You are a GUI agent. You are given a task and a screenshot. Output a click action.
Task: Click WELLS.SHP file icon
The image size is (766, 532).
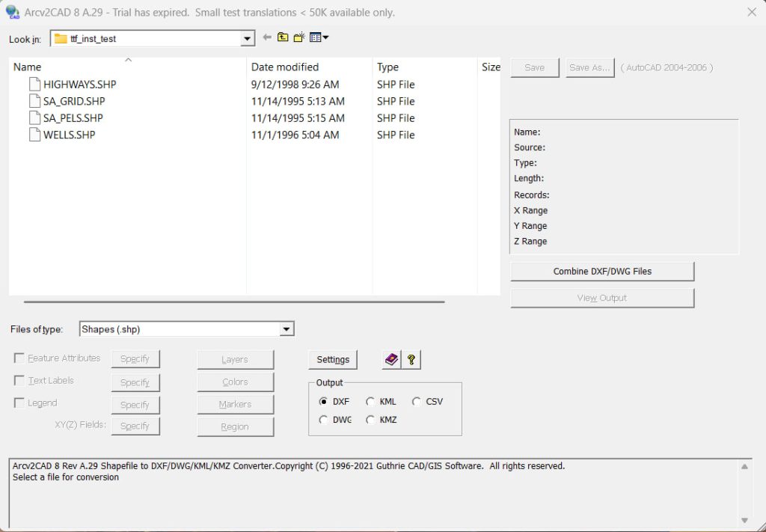click(x=34, y=135)
